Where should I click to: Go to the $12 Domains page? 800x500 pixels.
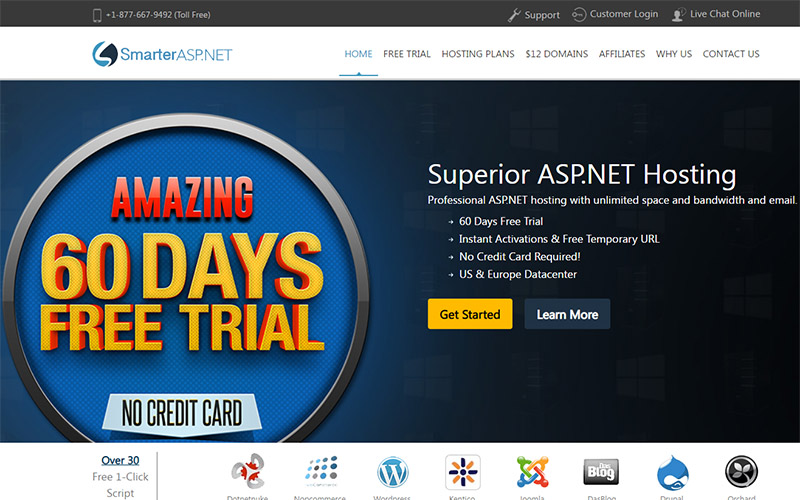pyautogui.click(x=557, y=54)
